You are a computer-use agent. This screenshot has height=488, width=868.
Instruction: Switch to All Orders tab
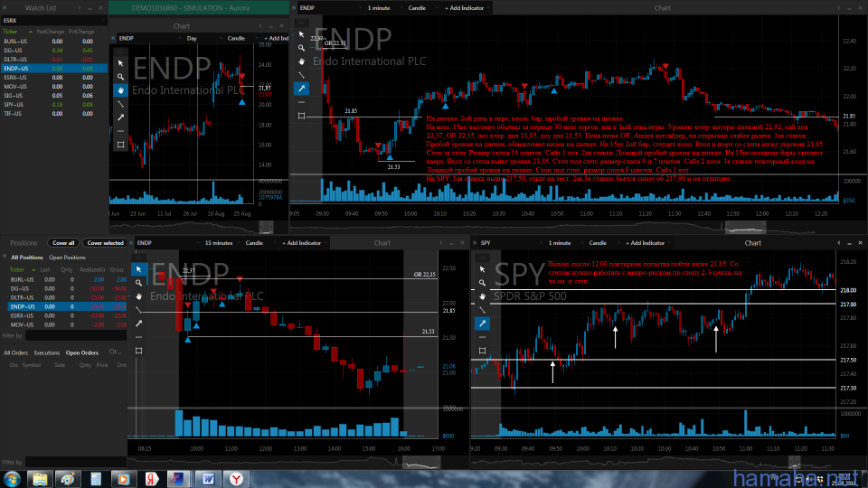16,352
